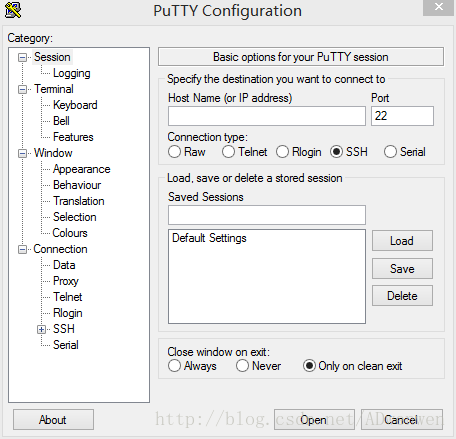The image size is (456, 439).
Task: Click the Load button
Action: (402, 241)
